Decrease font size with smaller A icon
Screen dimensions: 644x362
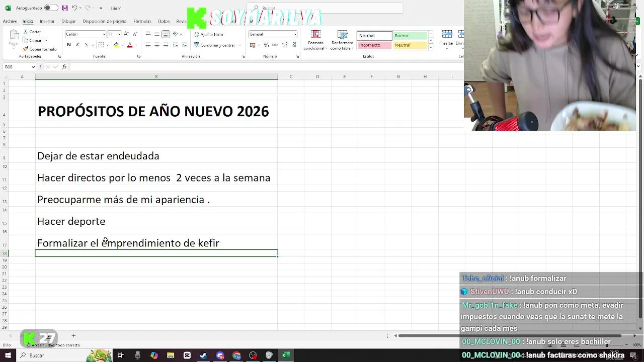tap(134, 34)
